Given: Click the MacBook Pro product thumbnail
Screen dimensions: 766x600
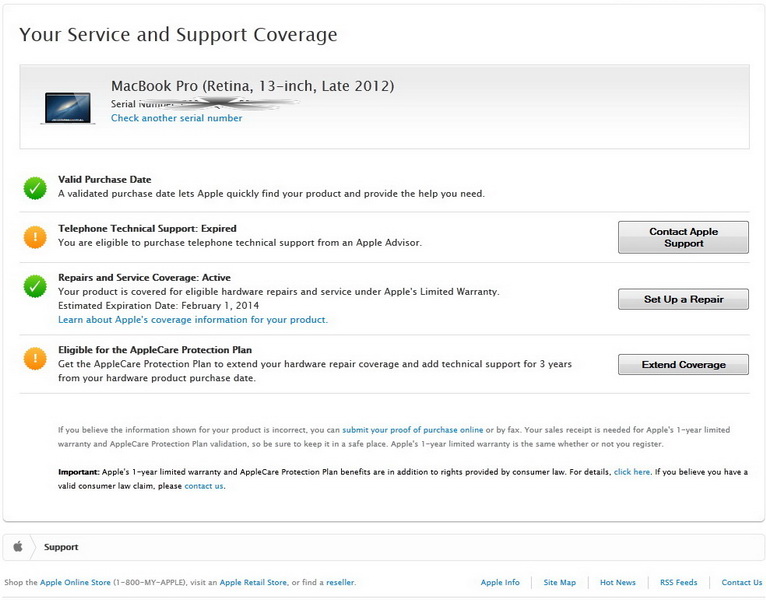Looking at the screenshot, I should tap(67, 107).
